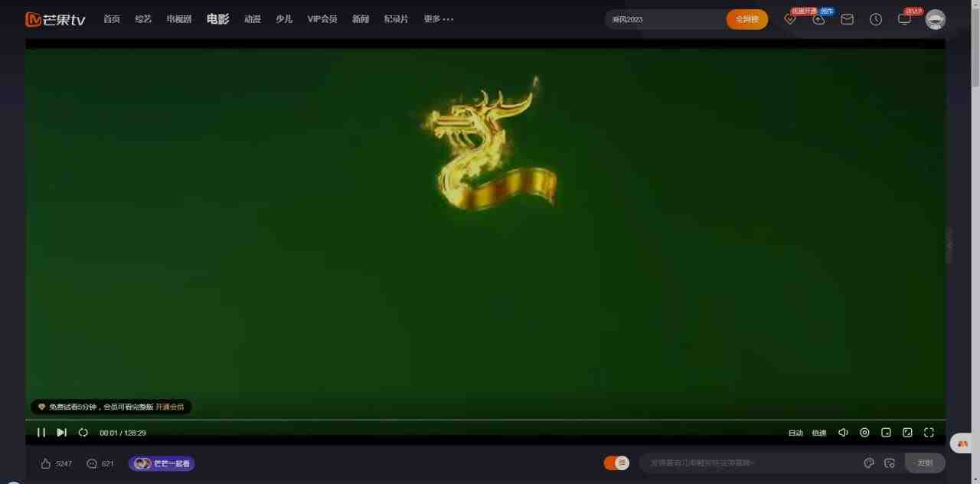
Task: Toggle the danmaku switch off
Action: pyautogui.click(x=616, y=463)
